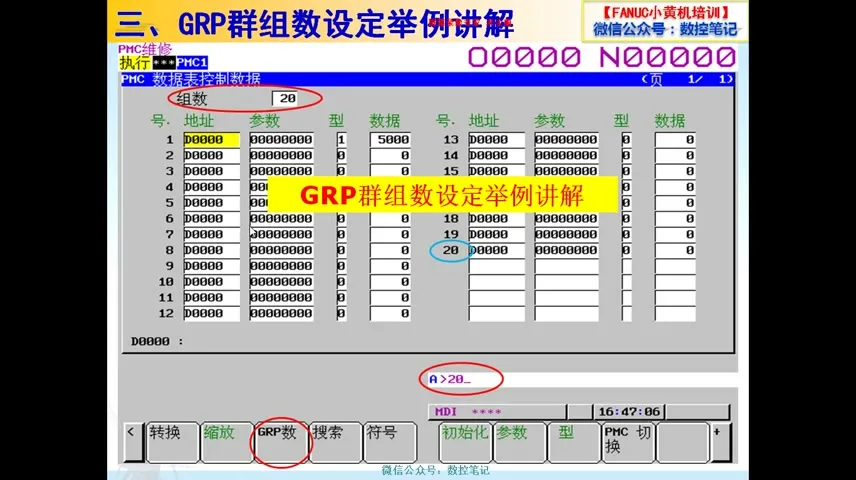The width and height of the screenshot is (856, 480).
Task: Click the left arrow soft key
Action: (133, 442)
